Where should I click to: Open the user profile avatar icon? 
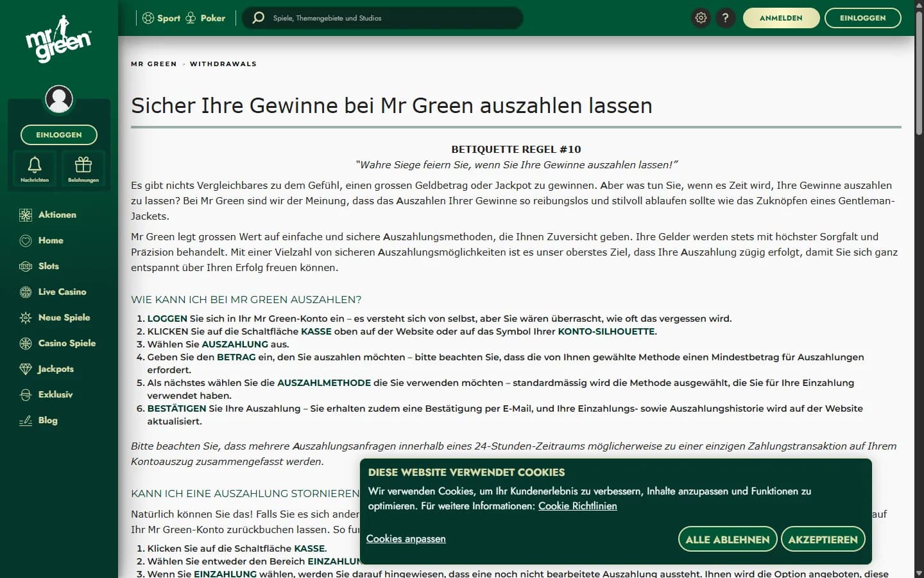[x=59, y=99]
